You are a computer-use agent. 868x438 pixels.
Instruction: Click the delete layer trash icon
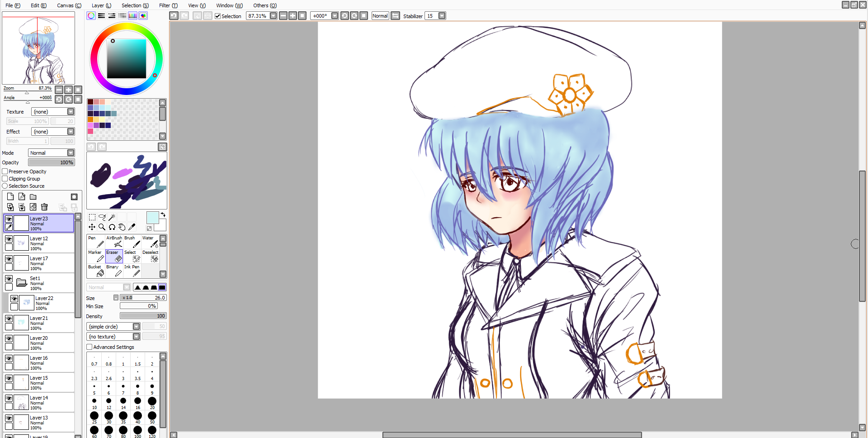44,207
